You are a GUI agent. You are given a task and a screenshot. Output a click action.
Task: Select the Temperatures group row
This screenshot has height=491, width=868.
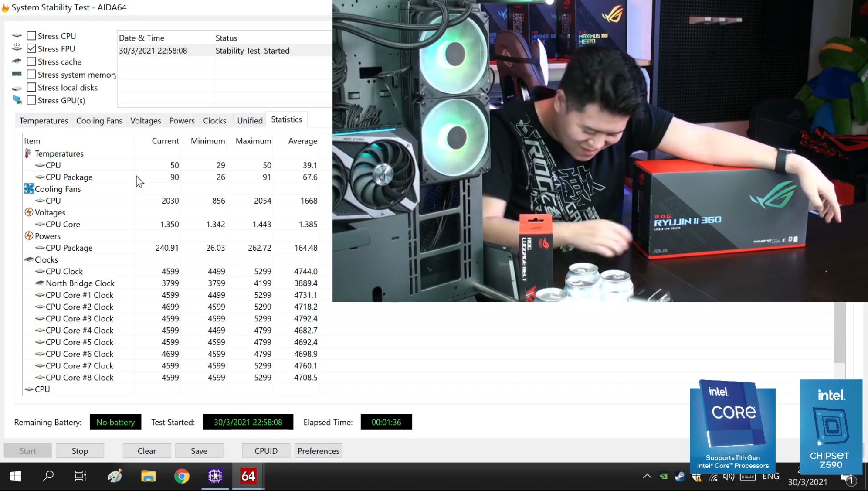pos(171,153)
